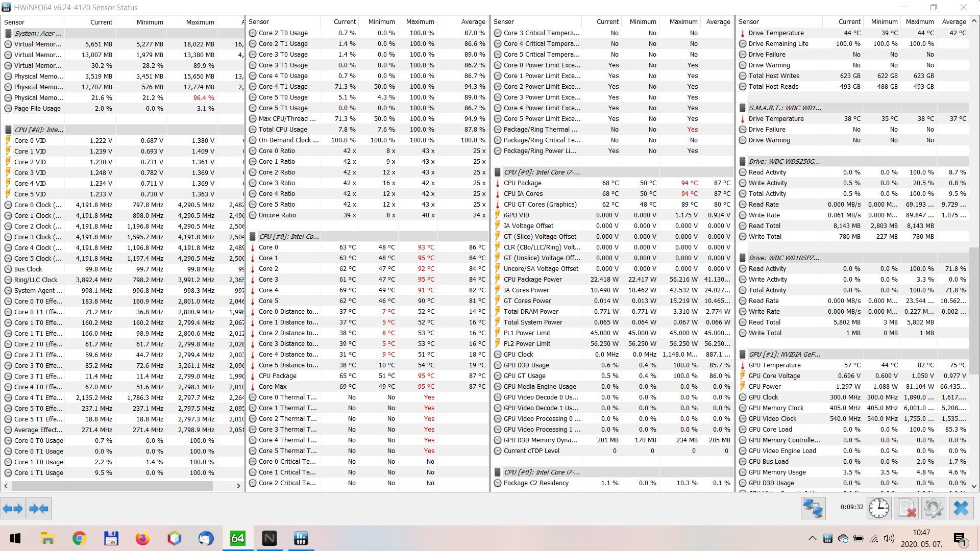Switch to the blue bars taskbar app
The width and height of the screenshot is (980, 551).
pyautogui.click(x=301, y=538)
